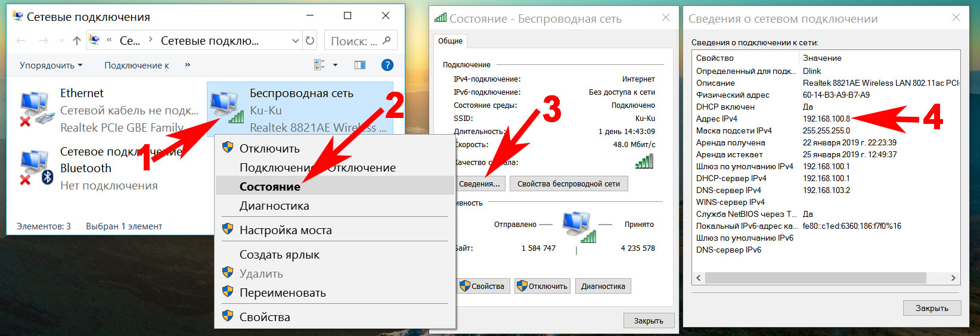
Task: Select the Ethernet adapter icon
Action: pos(36,108)
